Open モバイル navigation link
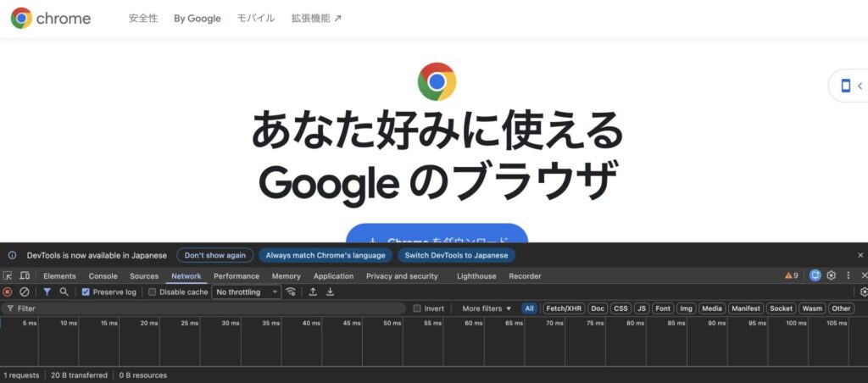This screenshot has width=868, height=383. [x=256, y=19]
